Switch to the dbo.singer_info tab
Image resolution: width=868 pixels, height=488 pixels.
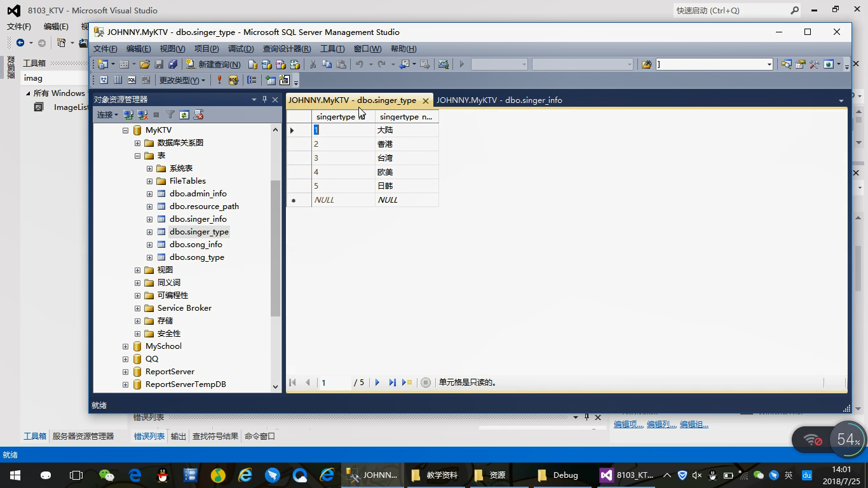pyautogui.click(x=499, y=100)
